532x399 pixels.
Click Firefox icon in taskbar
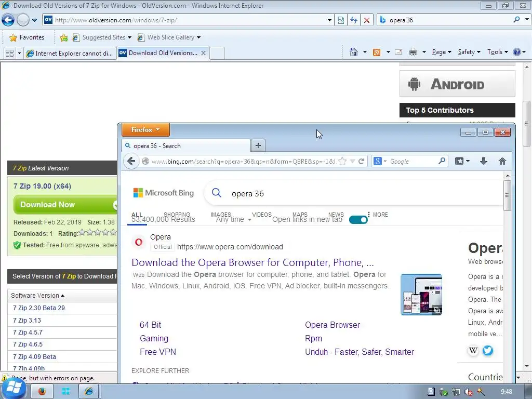point(42,391)
